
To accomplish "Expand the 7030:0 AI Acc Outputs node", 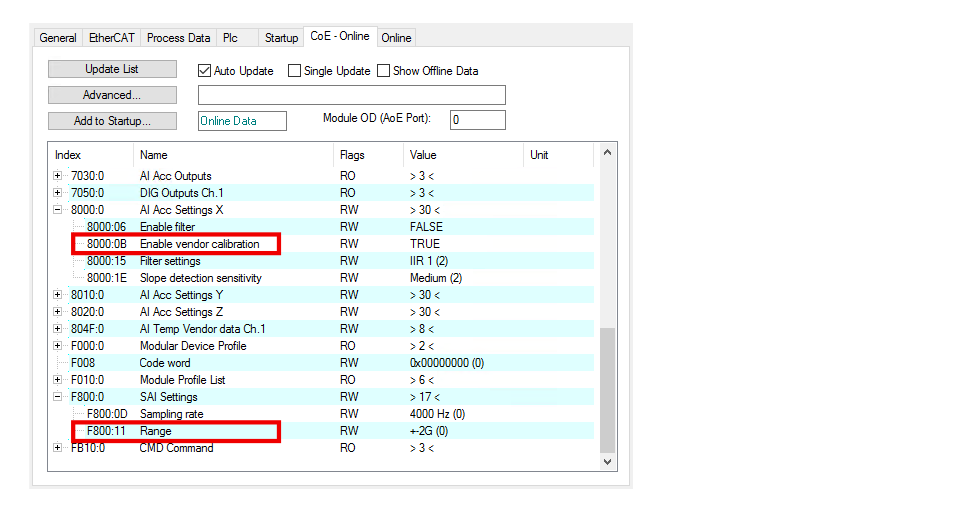I will tap(57, 175).
